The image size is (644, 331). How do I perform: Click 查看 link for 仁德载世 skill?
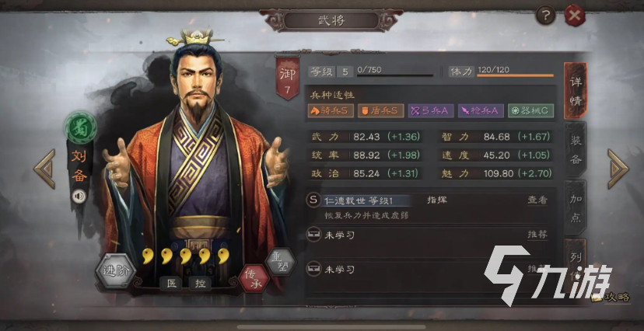537,200
